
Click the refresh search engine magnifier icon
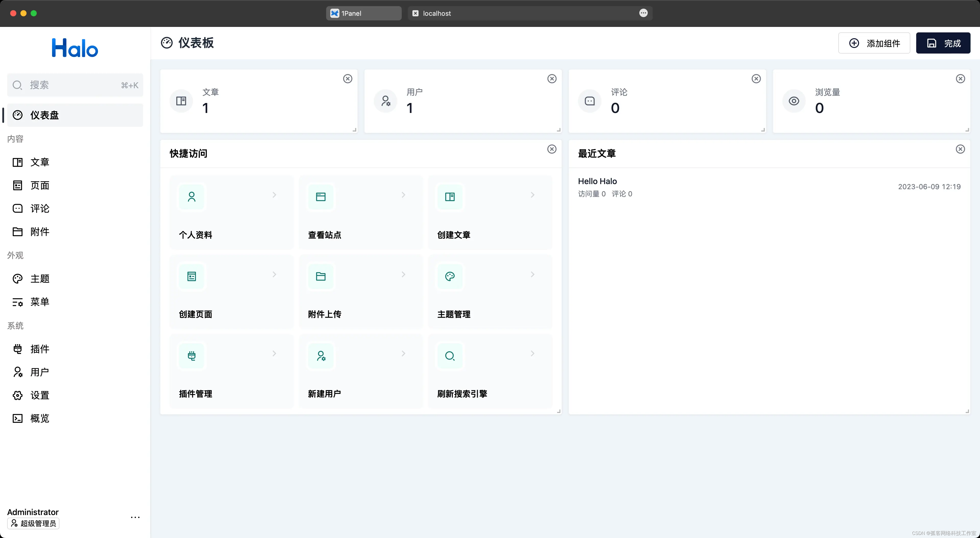(450, 356)
